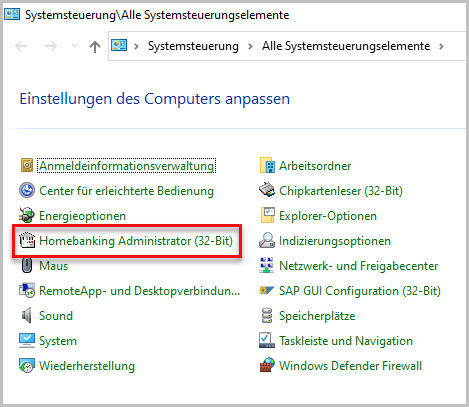The height and width of the screenshot is (407, 469).
Task: Click the SAP GUI Configuration icon
Action: (x=267, y=291)
